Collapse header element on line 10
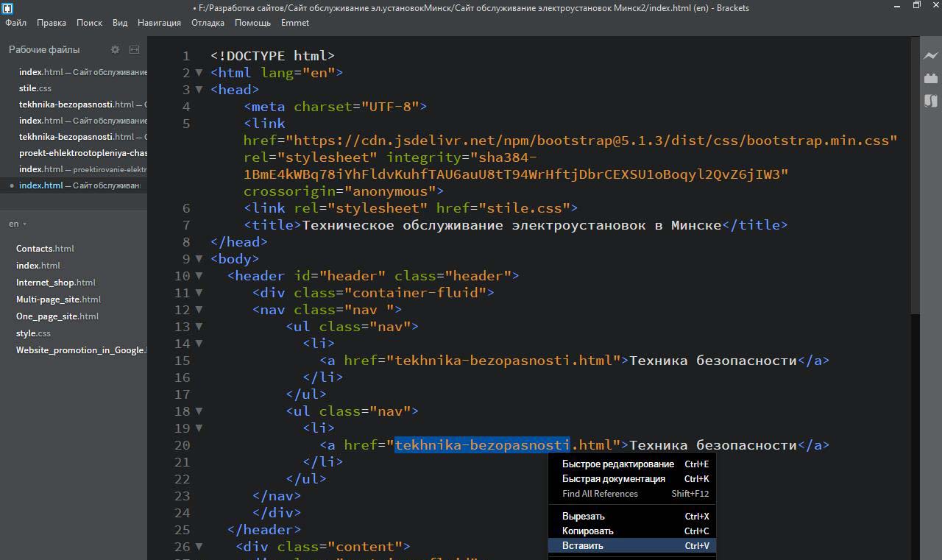Viewport: 942px width, 560px height. point(199,276)
